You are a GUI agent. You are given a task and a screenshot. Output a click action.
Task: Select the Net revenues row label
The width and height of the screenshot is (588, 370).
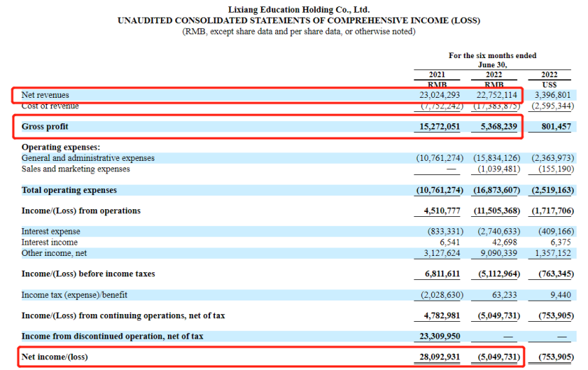pos(45,94)
